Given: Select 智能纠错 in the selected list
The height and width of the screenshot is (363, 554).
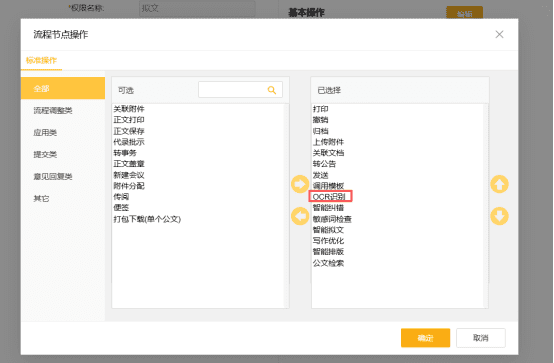Looking at the screenshot, I should (x=328, y=208).
